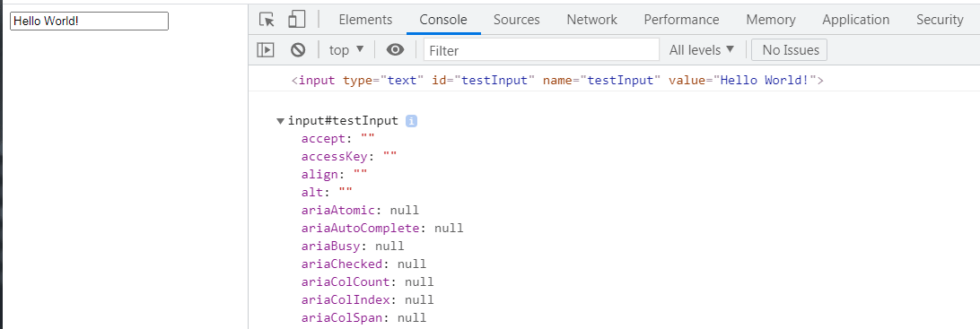Open the Application tab
Screen dimensions: 980x329
(855, 20)
